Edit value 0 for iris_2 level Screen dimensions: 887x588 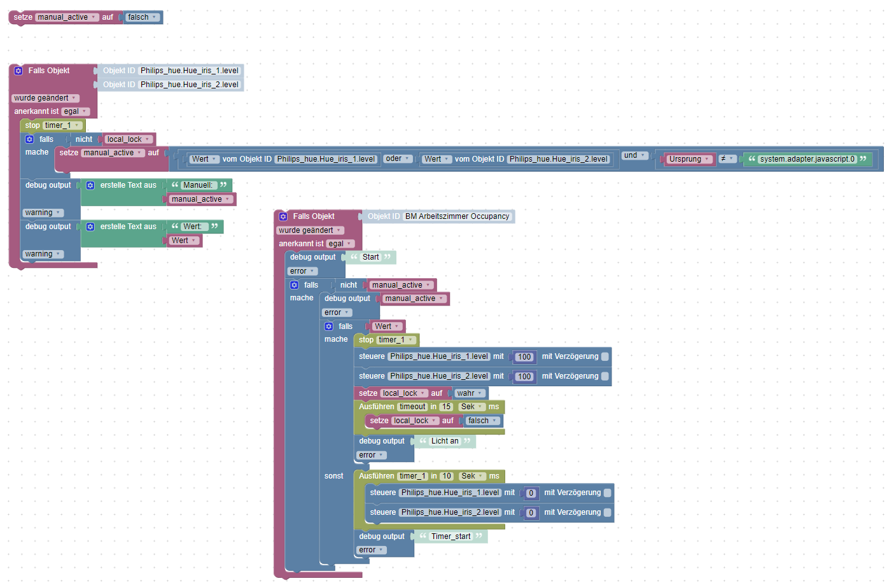(x=531, y=513)
